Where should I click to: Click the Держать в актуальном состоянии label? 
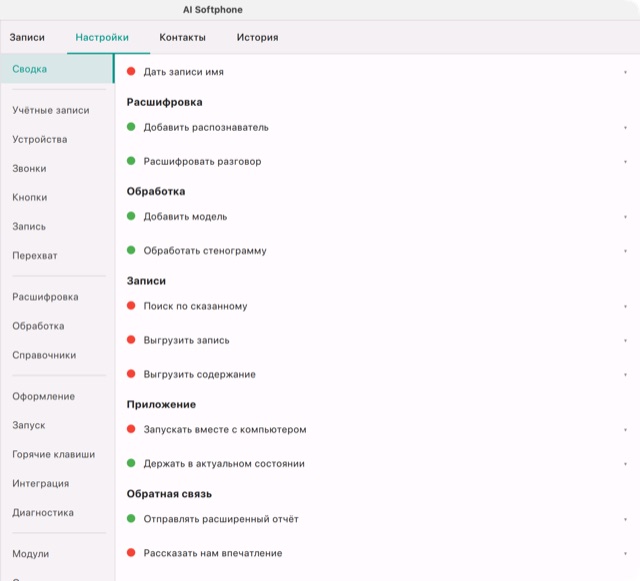point(224,464)
